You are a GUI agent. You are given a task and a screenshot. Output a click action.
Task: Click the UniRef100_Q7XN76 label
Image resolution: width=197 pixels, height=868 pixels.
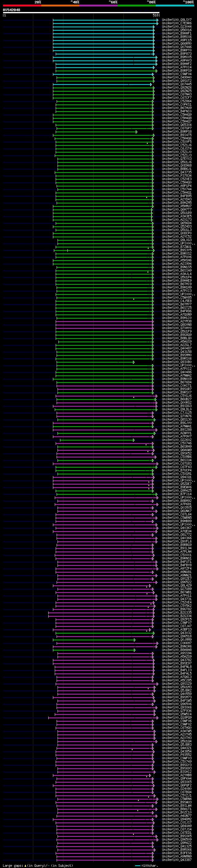tap(177, 416)
